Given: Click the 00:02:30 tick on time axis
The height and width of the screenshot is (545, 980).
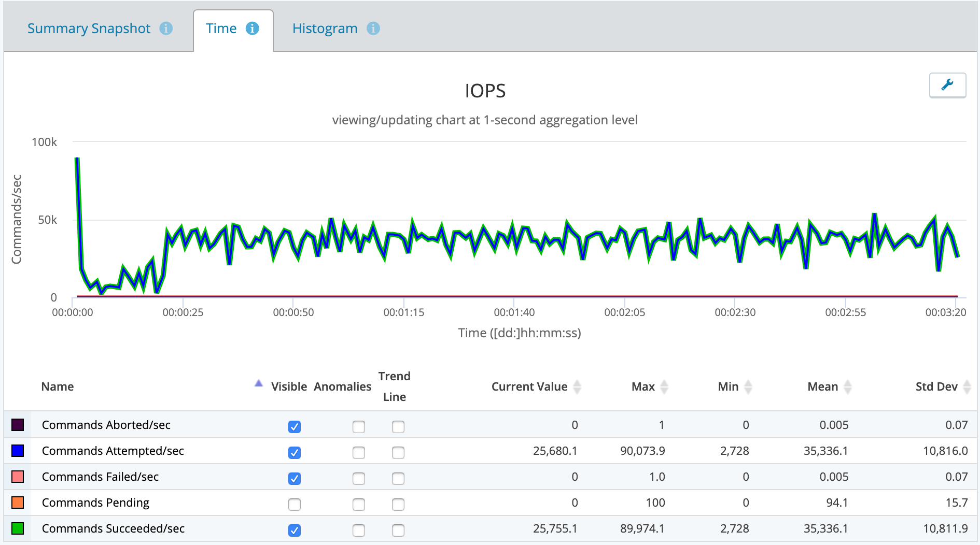Looking at the screenshot, I should coord(735,312).
